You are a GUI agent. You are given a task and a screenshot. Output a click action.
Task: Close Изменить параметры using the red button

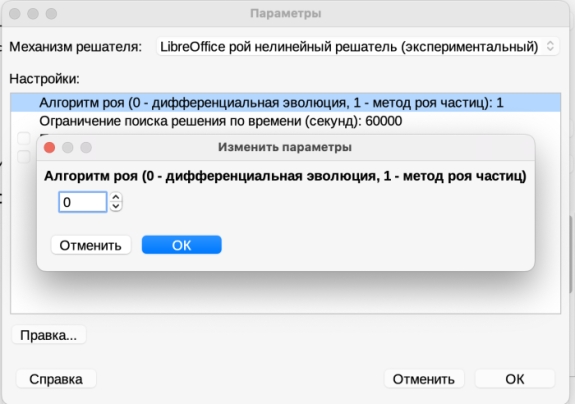(50, 147)
